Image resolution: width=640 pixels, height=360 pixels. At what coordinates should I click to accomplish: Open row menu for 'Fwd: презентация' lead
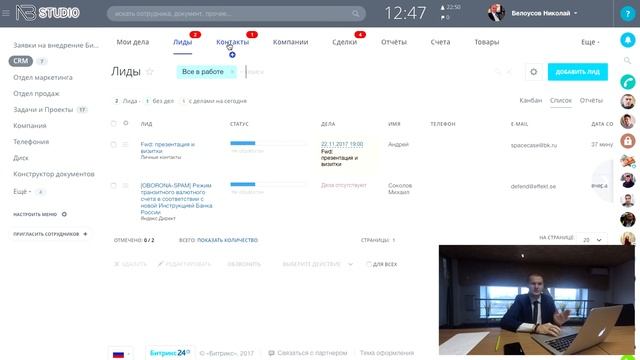(125, 144)
